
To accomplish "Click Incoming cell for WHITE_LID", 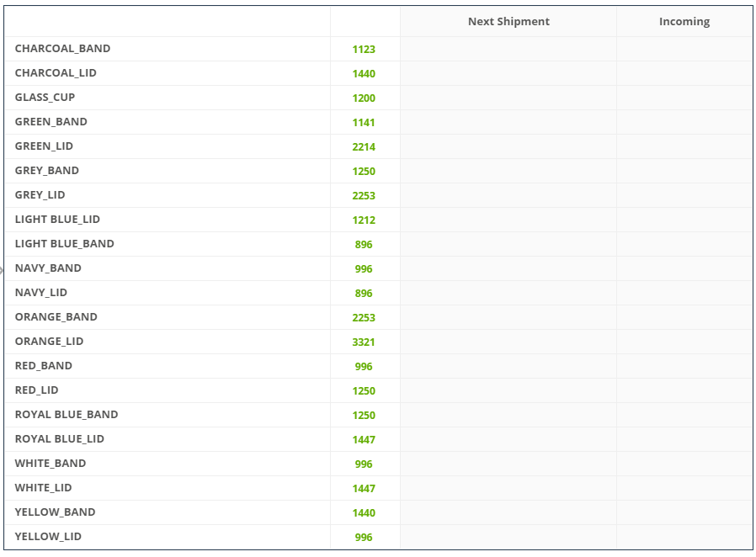I will 684,488.
